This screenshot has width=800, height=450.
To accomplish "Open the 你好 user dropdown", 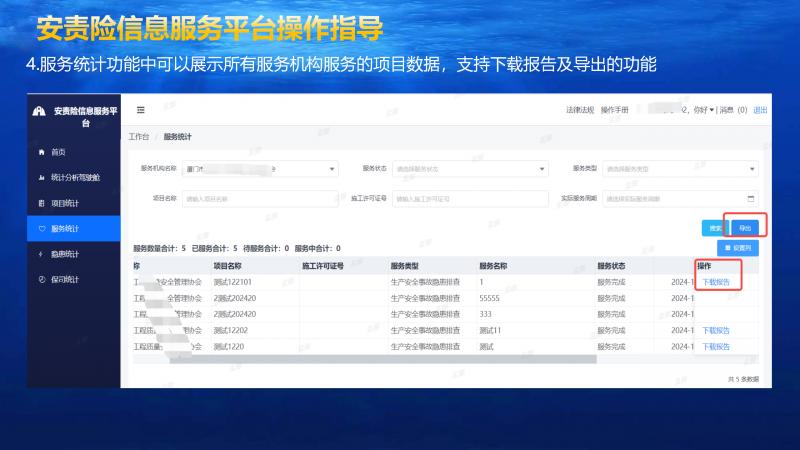I will pos(704,110).
